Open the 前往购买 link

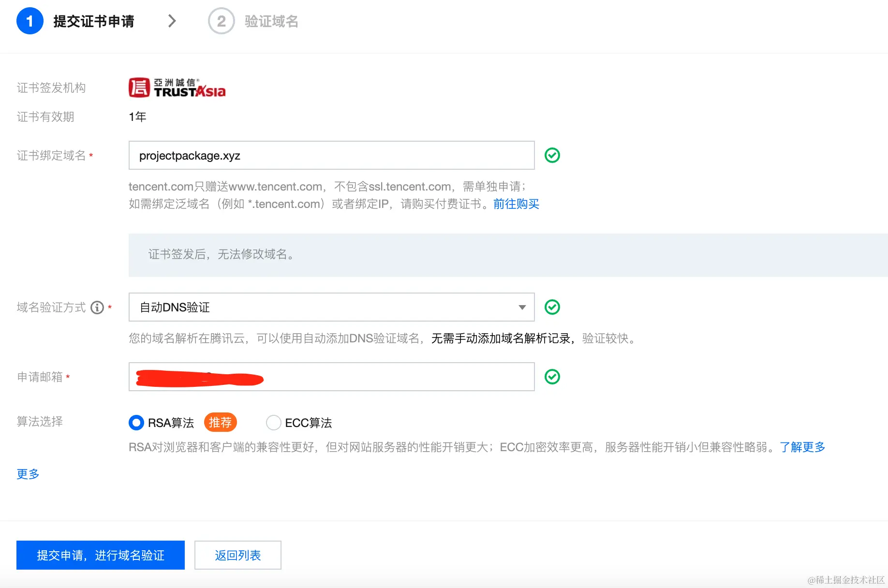[516, 204]
